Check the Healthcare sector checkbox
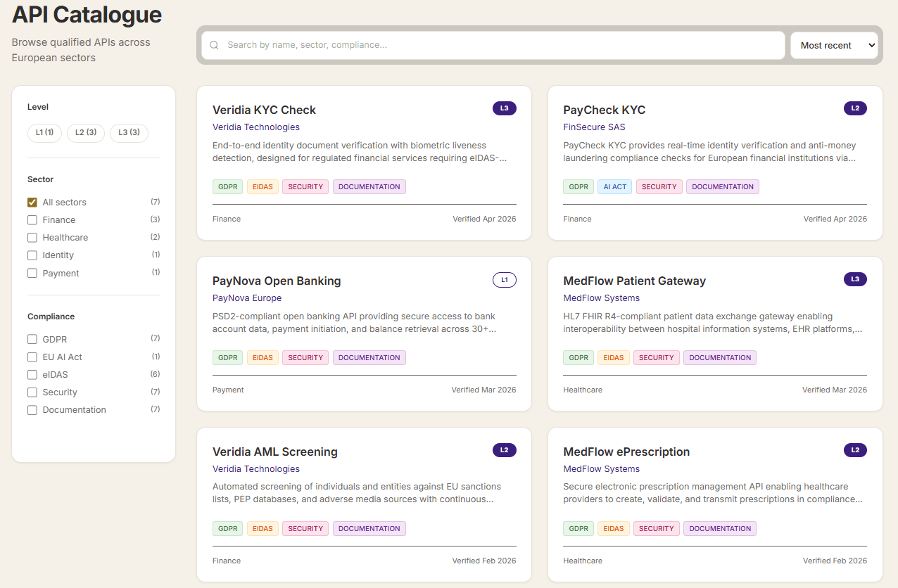The width and height of the screenshot is (898, 588). tap(32, 238)
